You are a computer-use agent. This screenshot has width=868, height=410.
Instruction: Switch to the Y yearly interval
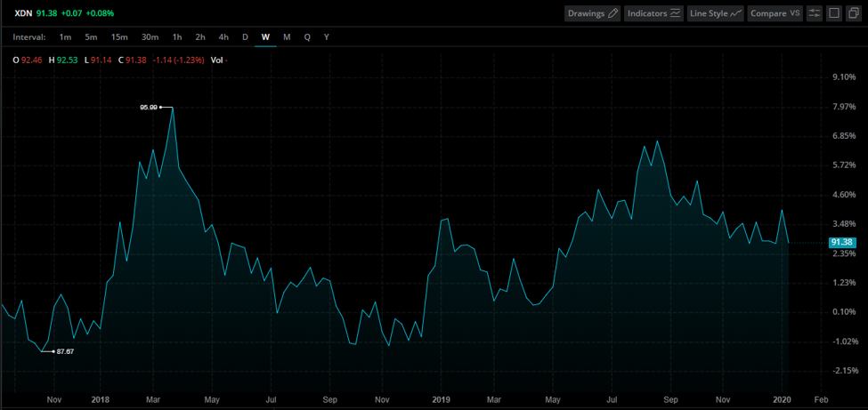point(326,37)
